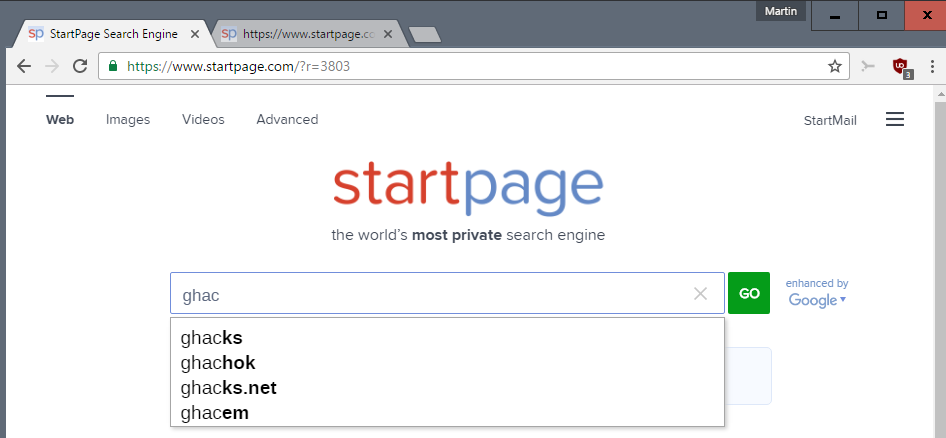The image size is (946, 438).
Task: Open Advanced search options
Action: (287, 119)
